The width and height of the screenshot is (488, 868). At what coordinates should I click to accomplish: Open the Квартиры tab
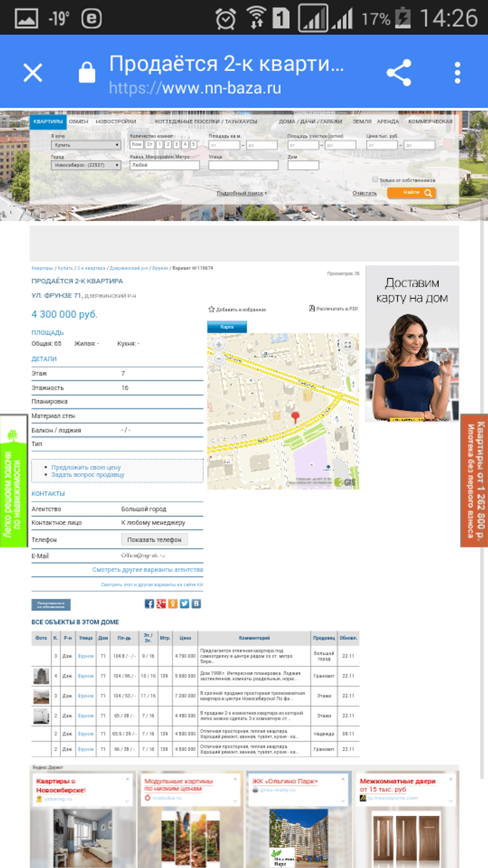point(48,121)
